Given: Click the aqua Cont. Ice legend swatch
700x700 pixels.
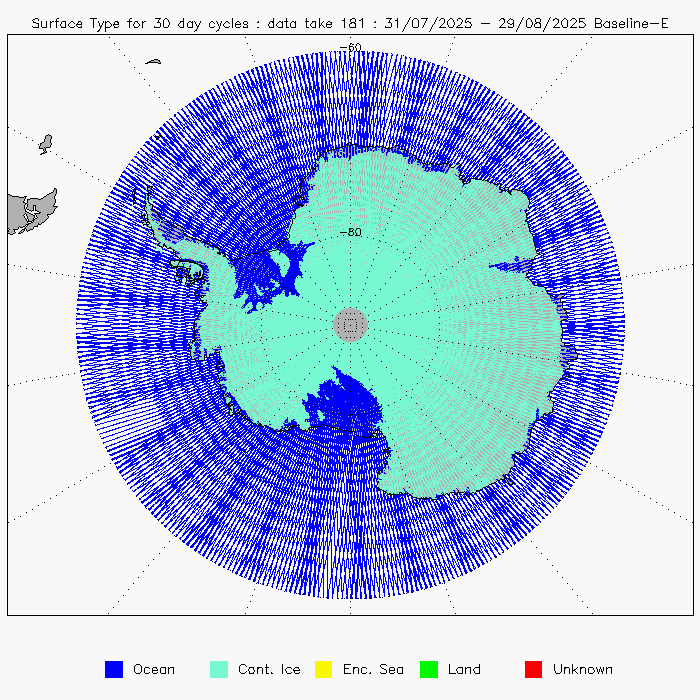Looking at the screenshot, I should tap(219, 669).
